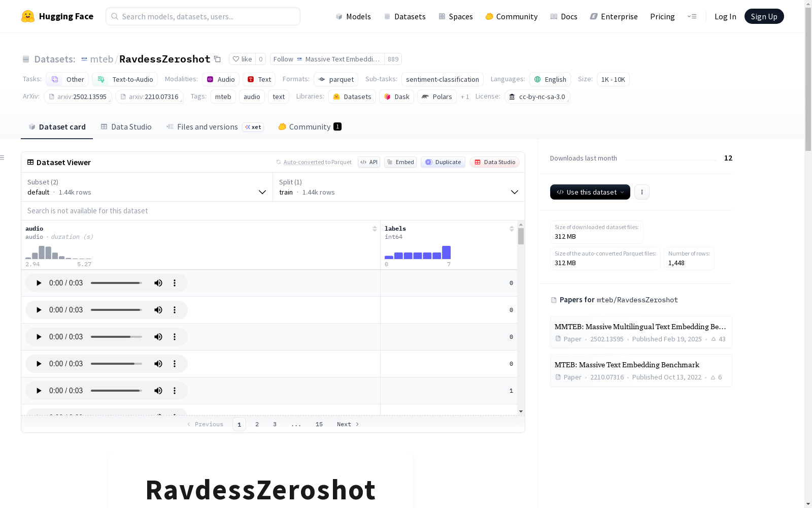
Task: Mute the audio player in row labeled 1
Action: [158, 391]
